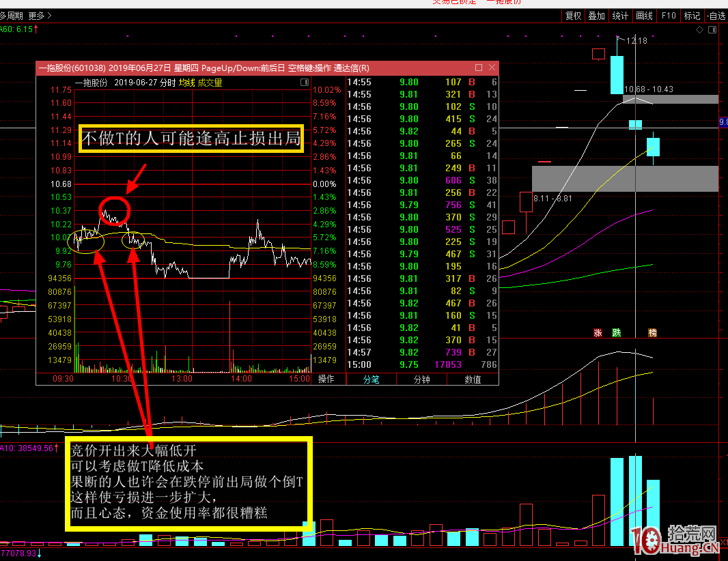Click the 10.68 - 10.43 gap range label
728x561 pixels.
[x=649, y=89]
